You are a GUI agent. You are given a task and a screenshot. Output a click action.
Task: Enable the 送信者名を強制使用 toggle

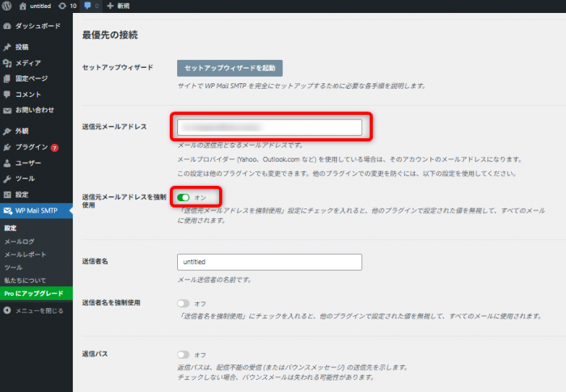click(184, 303)
